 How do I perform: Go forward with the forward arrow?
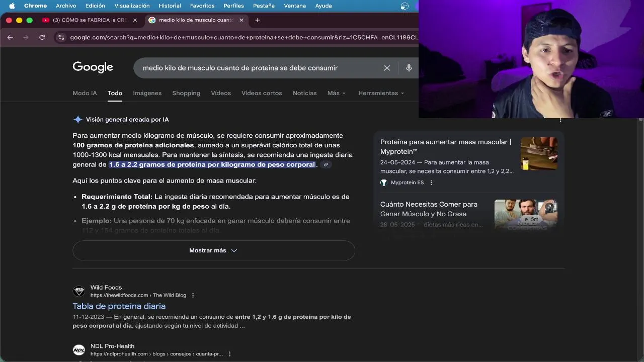pyautogui.click(x=26, y=37)
